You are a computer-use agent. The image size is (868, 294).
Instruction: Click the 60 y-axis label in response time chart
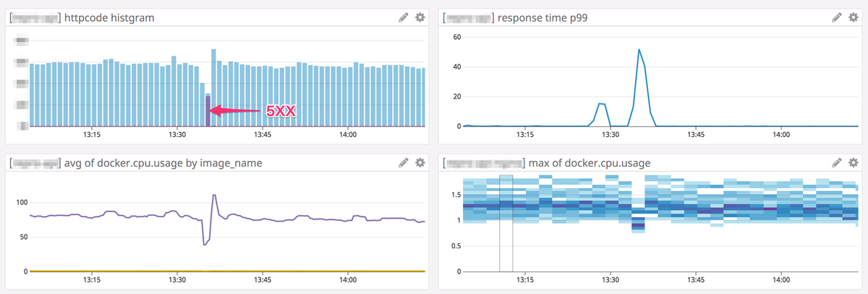click(456, 37)
